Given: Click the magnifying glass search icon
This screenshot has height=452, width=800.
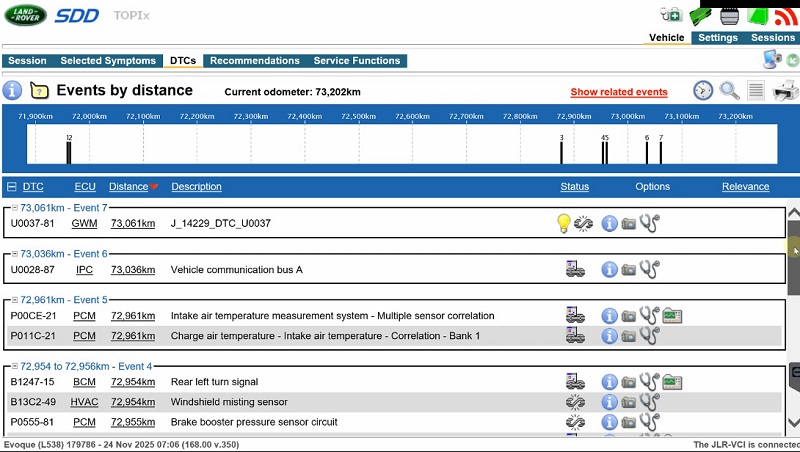Looking at the screenshot, I should tap(730, 91).
